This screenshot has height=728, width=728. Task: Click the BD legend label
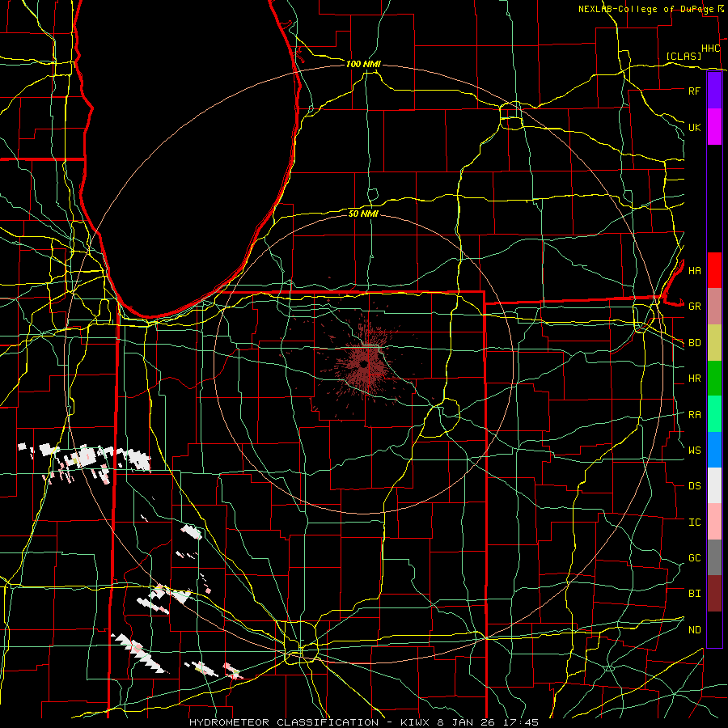(x=695, y=343)
